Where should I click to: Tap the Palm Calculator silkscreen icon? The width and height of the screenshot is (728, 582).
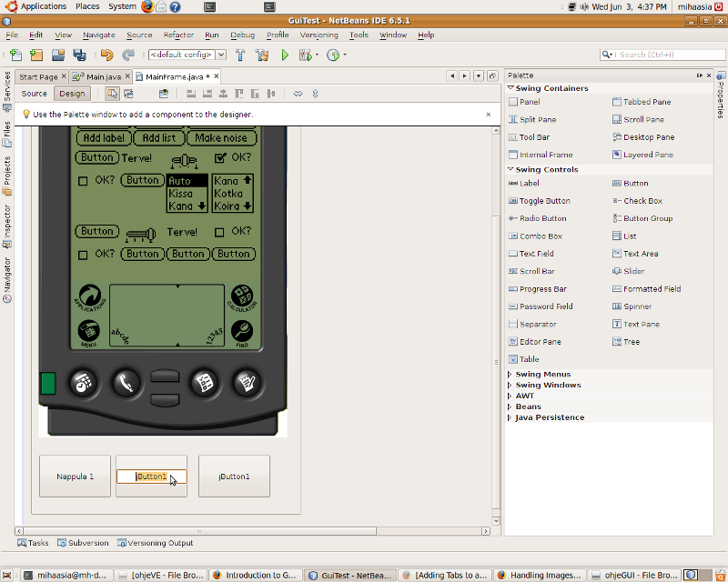242,298
